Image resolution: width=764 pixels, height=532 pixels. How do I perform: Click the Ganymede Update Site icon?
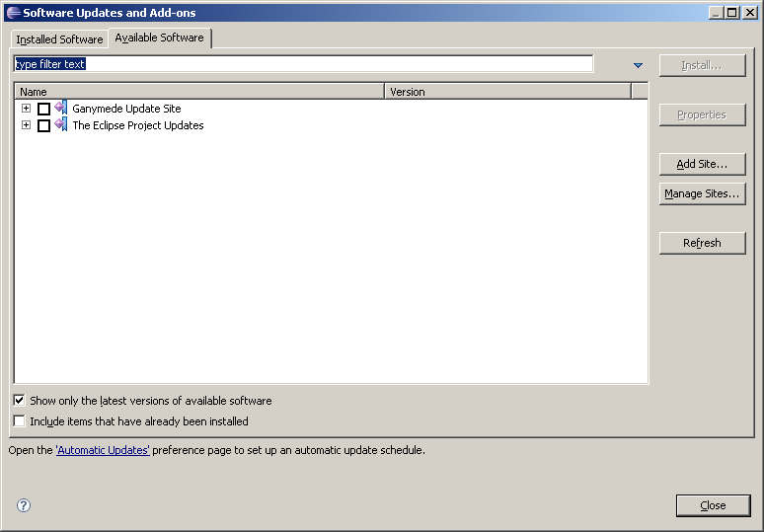[x=61, y=108]
